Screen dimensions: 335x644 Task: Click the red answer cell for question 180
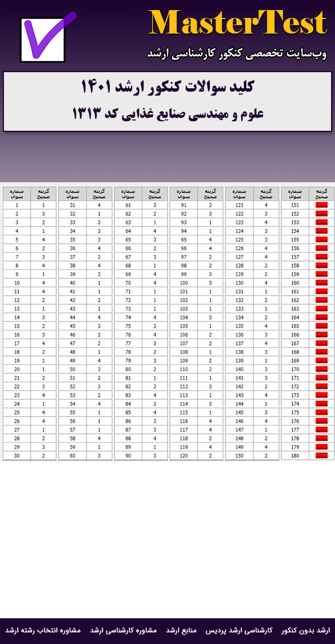(x=322, y=456)
